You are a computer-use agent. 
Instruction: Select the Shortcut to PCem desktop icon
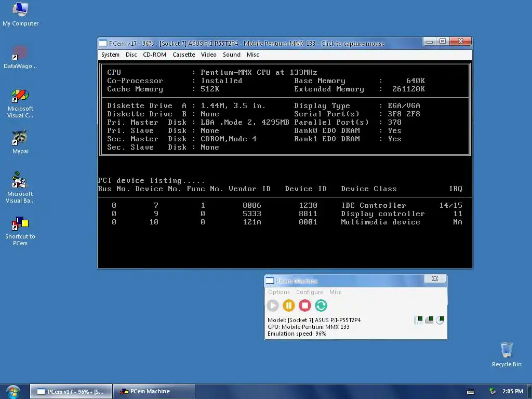click(x=20, y=231)
